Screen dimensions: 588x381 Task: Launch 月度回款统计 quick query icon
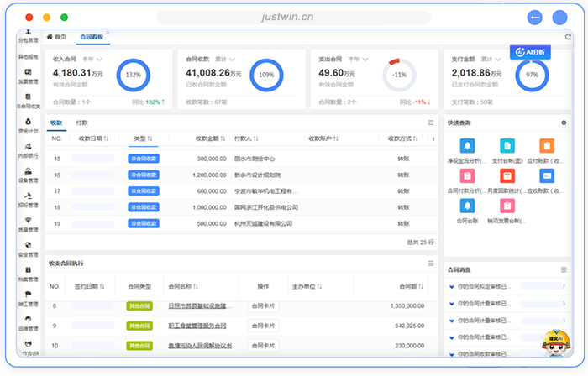click(x=506, y=176)
